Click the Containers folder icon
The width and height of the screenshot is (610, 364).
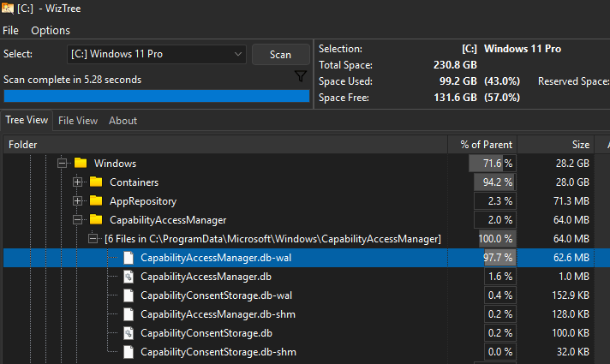pyautogui.click(x=96, y=182)
